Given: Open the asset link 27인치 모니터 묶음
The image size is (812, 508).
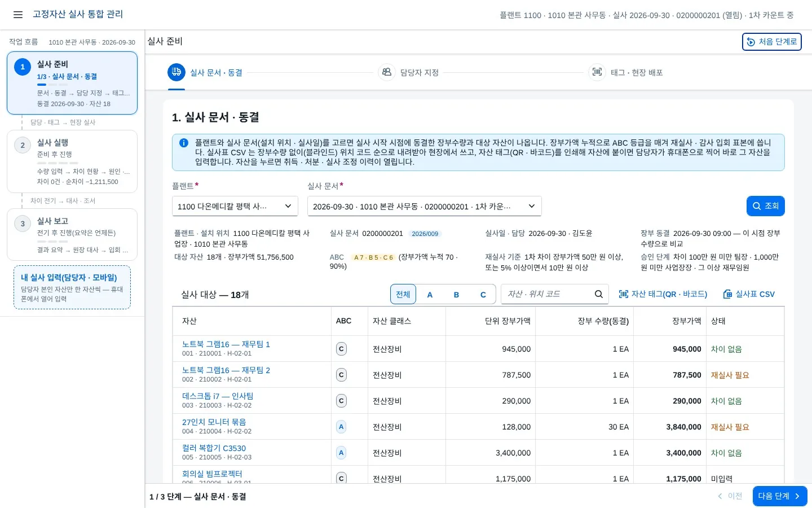Looking at the screenshot, I should tap(214, 422).
